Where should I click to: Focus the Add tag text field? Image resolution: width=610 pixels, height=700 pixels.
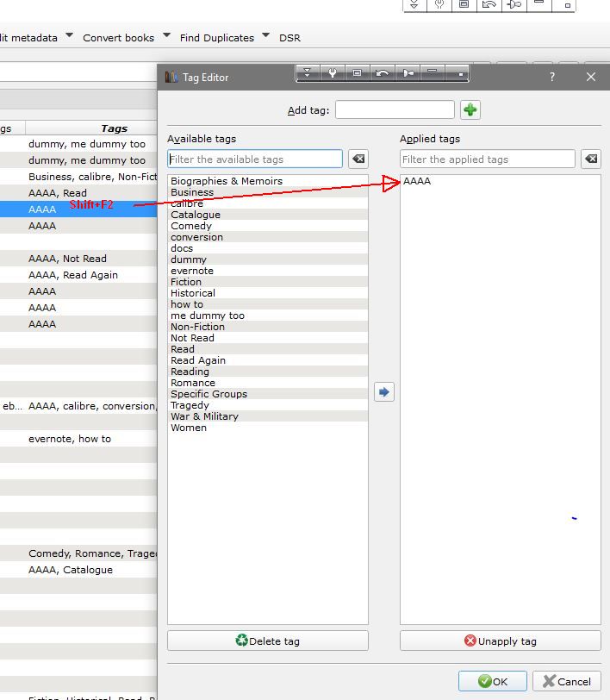pos(395,109)
